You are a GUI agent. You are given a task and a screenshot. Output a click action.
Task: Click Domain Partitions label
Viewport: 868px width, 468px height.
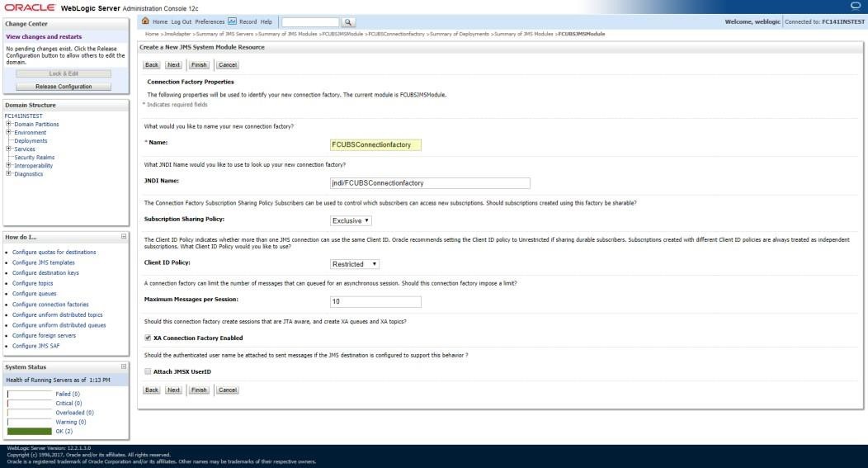point(36,124)
